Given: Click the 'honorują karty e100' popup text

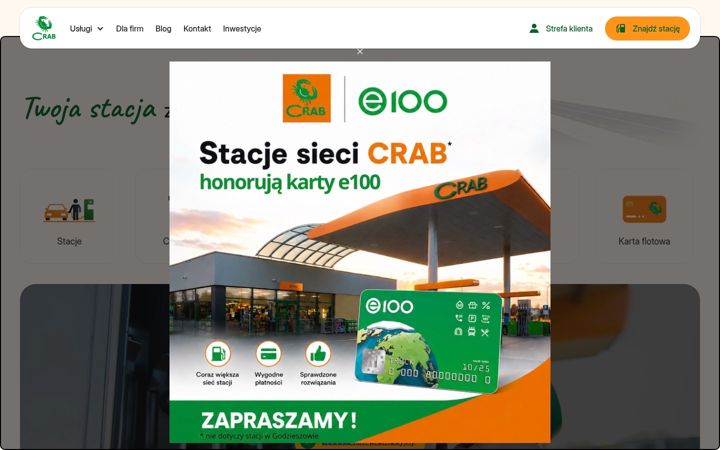Looking at the screenshot, I should (290, 182).
